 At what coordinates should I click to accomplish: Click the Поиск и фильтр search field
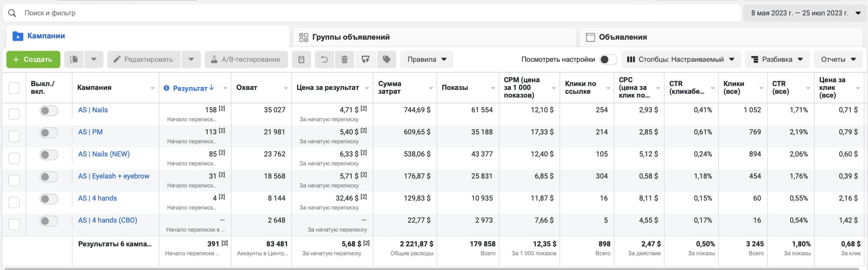point(372,13)
